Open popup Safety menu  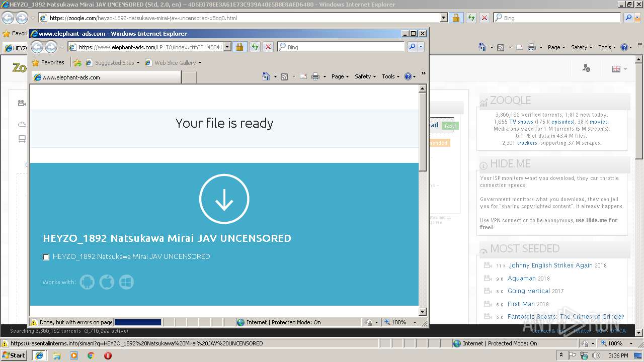tap(365, 76)
